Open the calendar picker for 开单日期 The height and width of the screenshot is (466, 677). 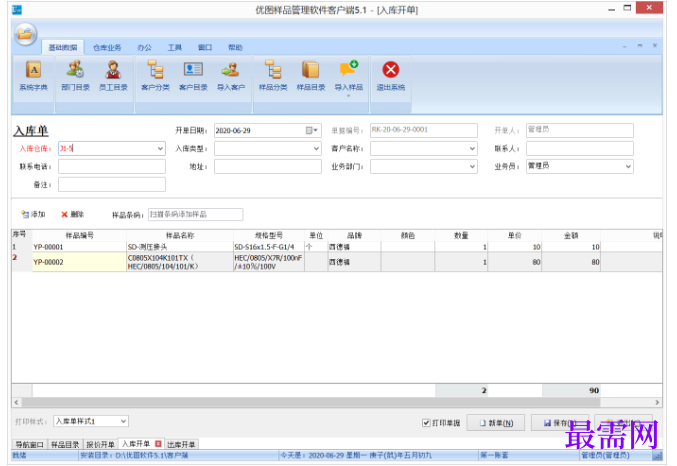[312, 130]
